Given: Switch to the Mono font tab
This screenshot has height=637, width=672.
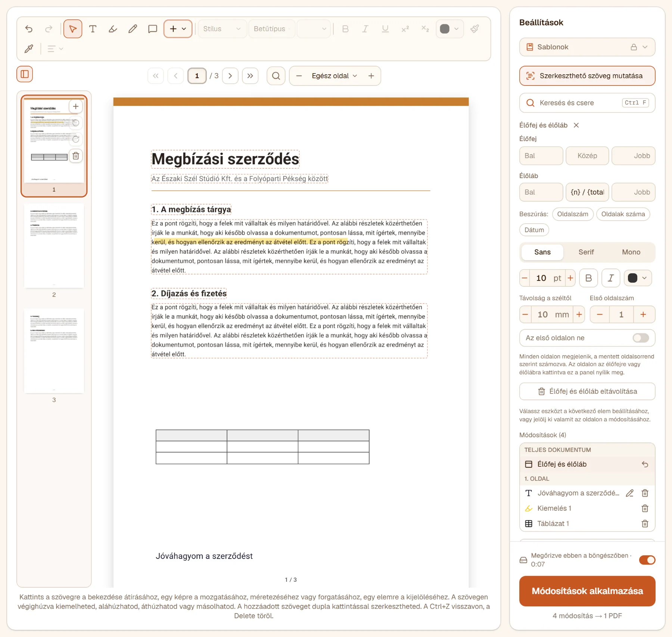Looking at the screenshot, I should click(631, 252).
